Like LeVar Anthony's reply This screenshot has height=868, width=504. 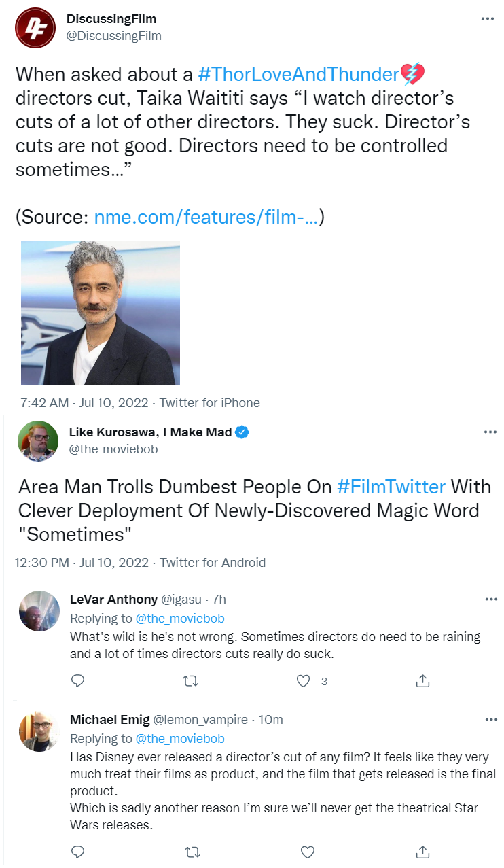tap(304, 680)
